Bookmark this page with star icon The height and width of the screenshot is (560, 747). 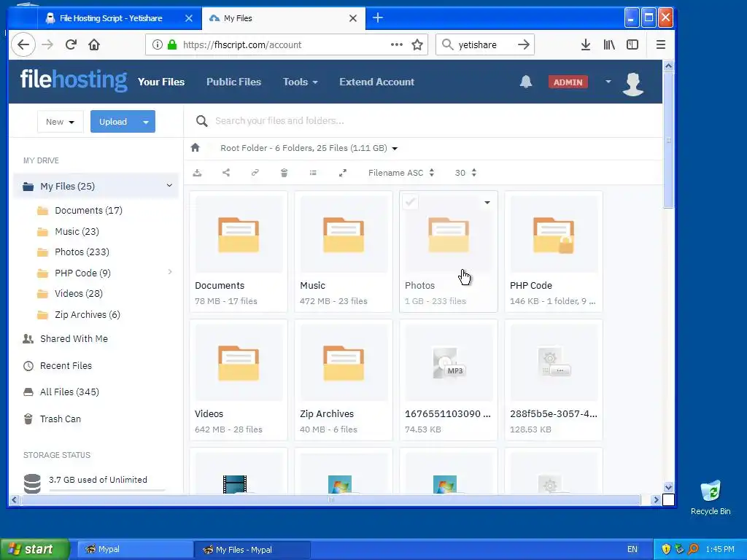[417, 44]
